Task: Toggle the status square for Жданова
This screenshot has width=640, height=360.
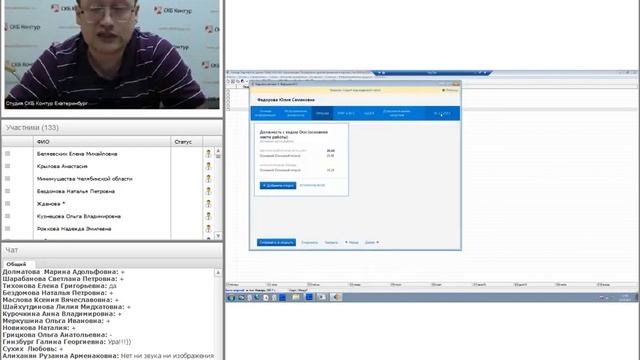Action: click(x=7, y=203)
